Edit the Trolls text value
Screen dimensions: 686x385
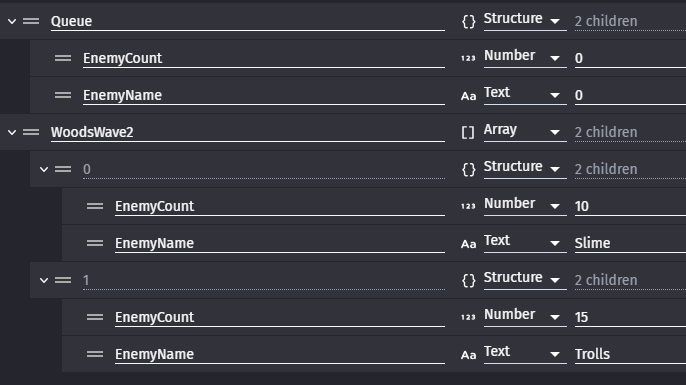pyautogui.click(x=630, y=354)
